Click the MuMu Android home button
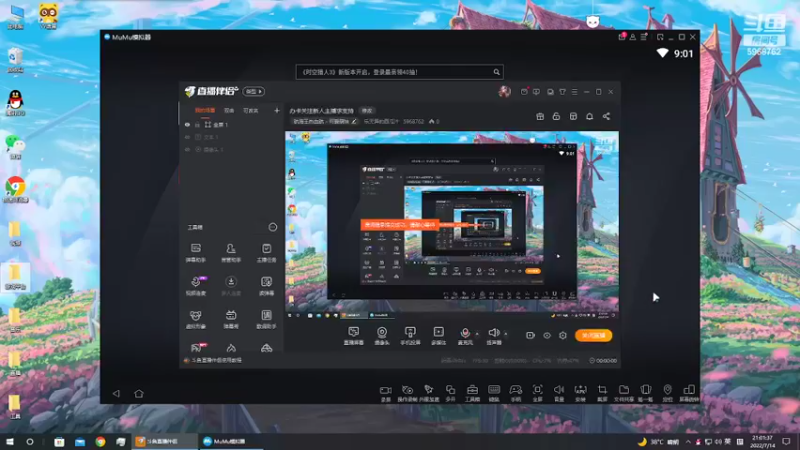The height and width of the screenshot is (450, 800). tap(139, 394)
